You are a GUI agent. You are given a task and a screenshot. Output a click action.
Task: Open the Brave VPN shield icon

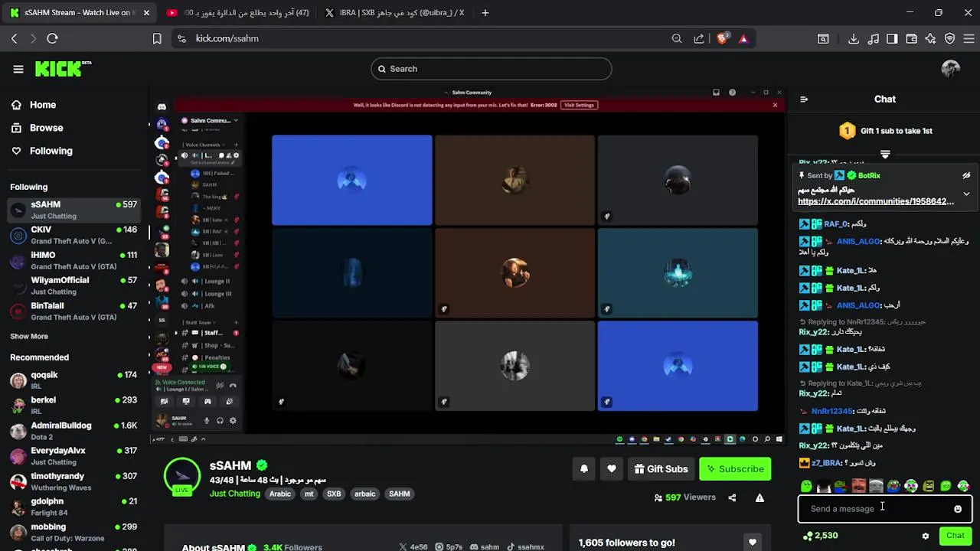coord(949,38)
